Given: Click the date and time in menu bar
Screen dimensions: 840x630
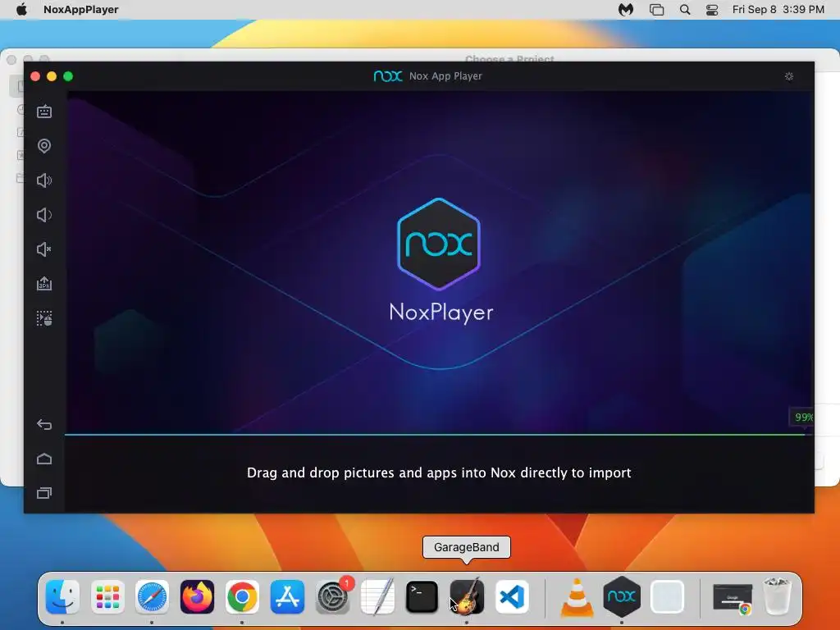Looking at the screenshot, I should [778, 9].
